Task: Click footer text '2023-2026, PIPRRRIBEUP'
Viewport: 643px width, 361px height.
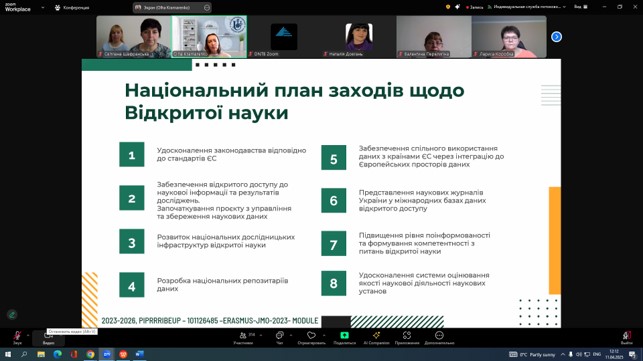Action: (x=141, y=320)
